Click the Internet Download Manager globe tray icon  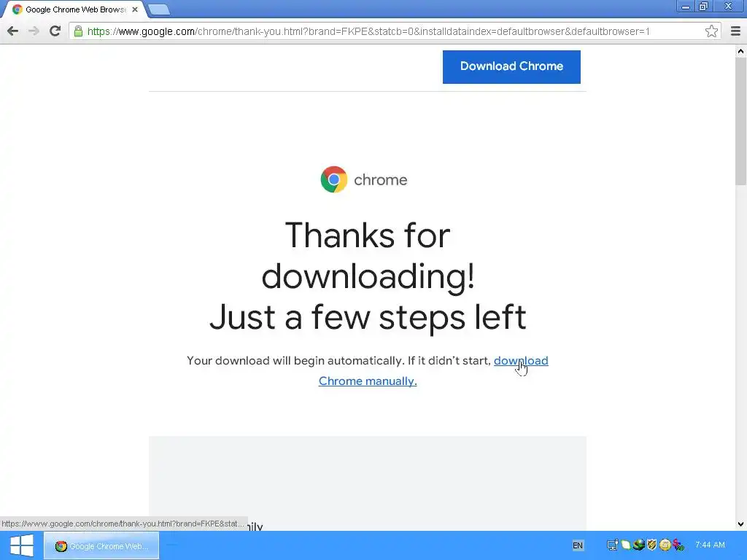(639, 544)
